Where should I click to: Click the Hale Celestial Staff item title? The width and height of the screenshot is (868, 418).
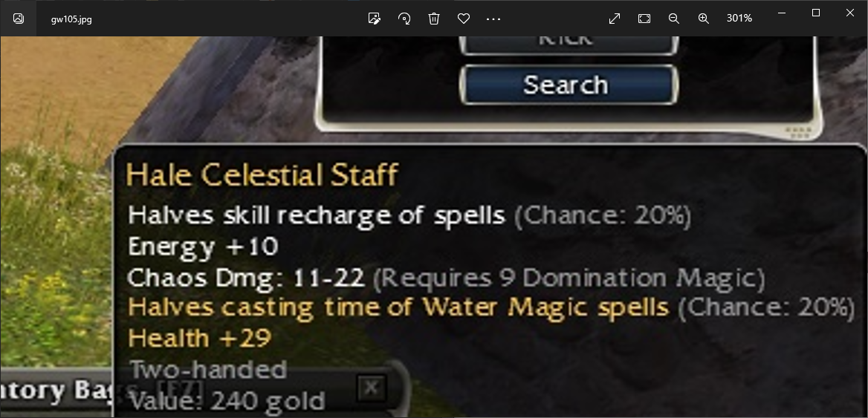[x=262, y=174]
